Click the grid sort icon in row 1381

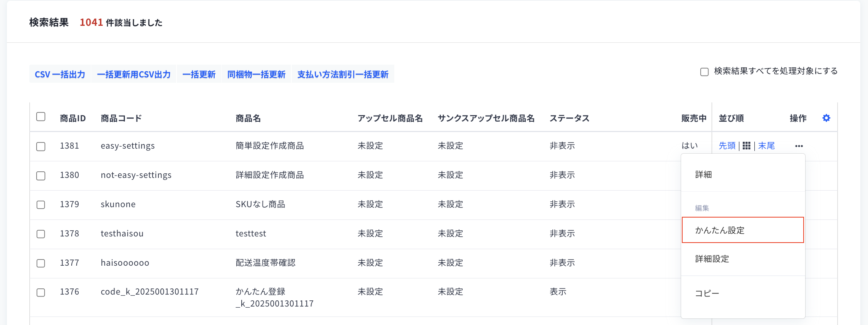[x=747, y=146]
